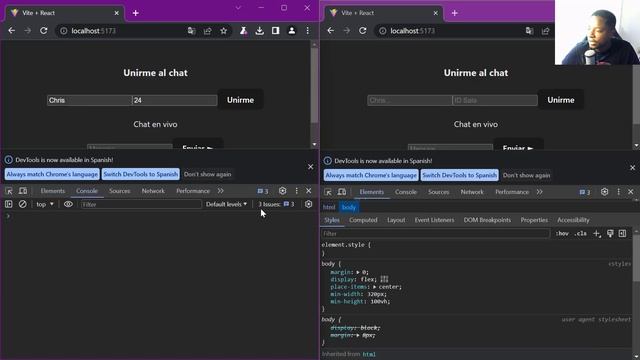Click Always match Chrome's language in right window
The image size is (640, 360).
coord(371,175)
